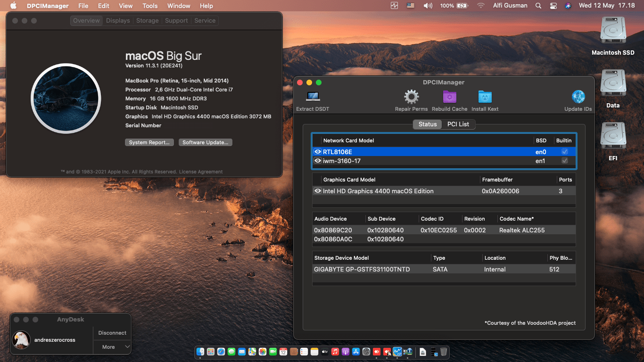Switch to PCI List tab
This screenshot has height=362, width=644.
point(458,124)
